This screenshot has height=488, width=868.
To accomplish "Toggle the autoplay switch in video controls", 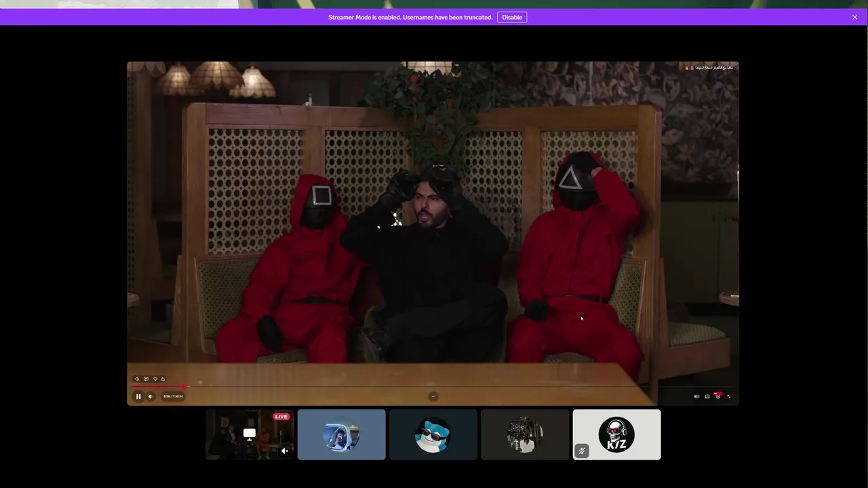I will (696, 396).
